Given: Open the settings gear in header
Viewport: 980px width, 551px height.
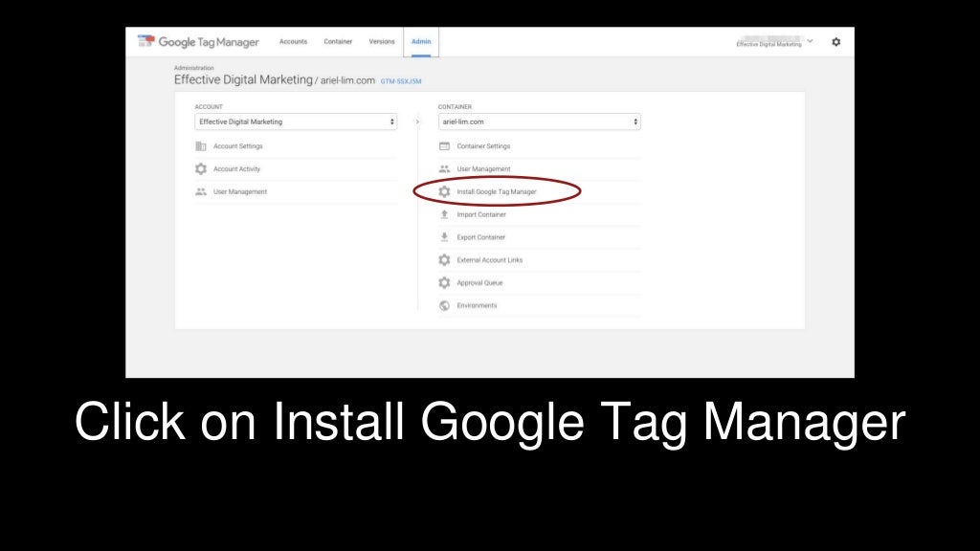Looking at the screenshot, I should tap(836, 42).
